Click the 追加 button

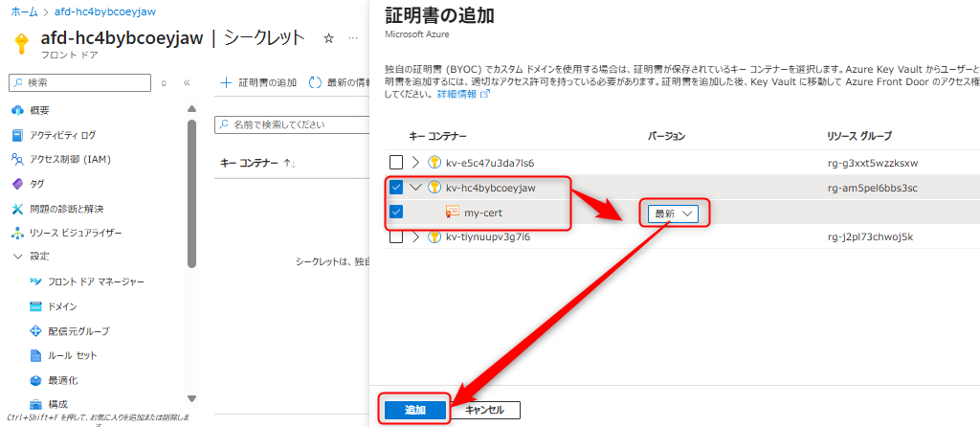(415, 410)
